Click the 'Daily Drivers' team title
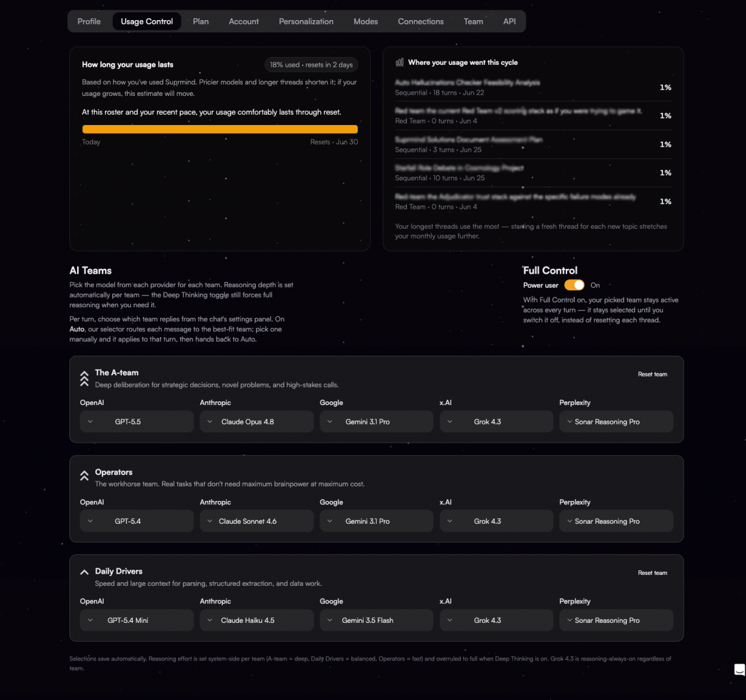Image resolution: width=746 pixels, height=700 pixels. (x=119, y=571)
